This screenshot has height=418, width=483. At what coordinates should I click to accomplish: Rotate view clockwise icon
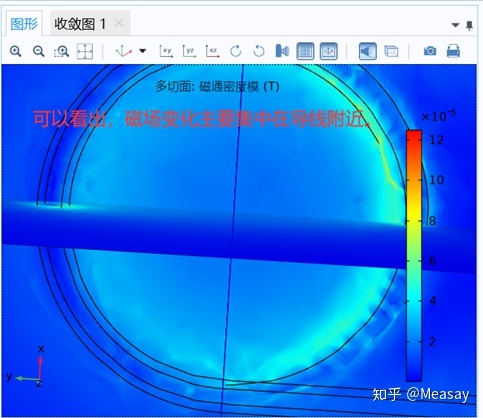236,51
